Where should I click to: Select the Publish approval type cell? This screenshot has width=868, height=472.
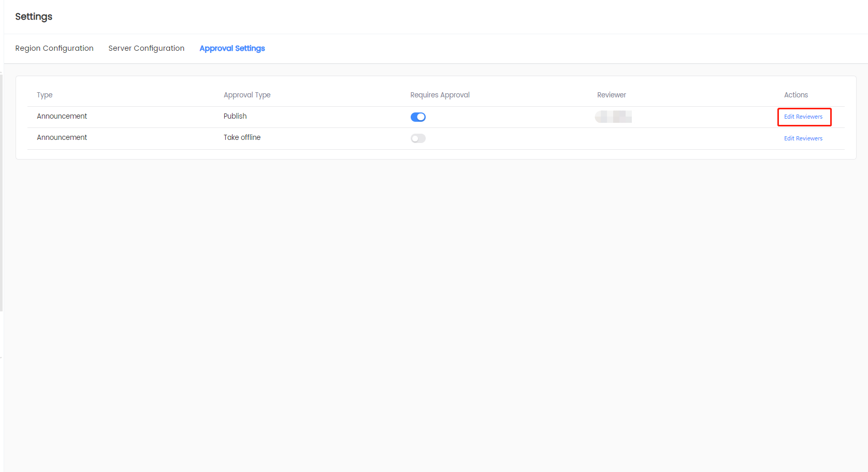click(235, 117)
